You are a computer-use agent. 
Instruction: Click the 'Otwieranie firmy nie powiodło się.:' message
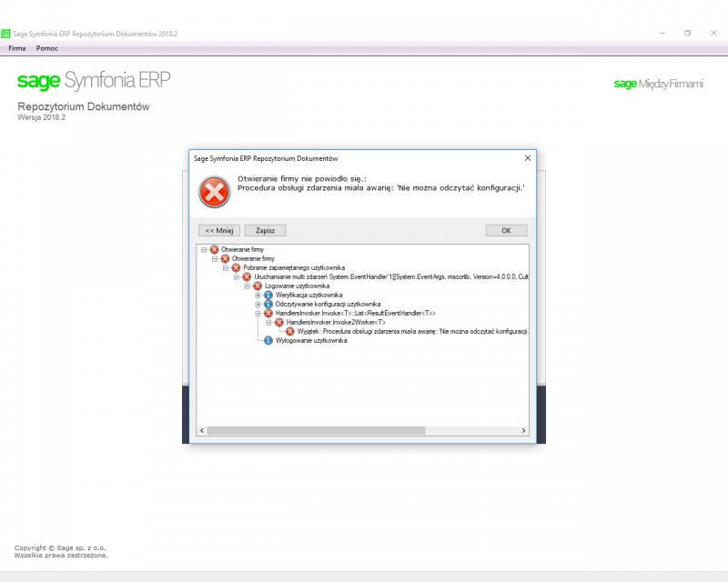302,178
